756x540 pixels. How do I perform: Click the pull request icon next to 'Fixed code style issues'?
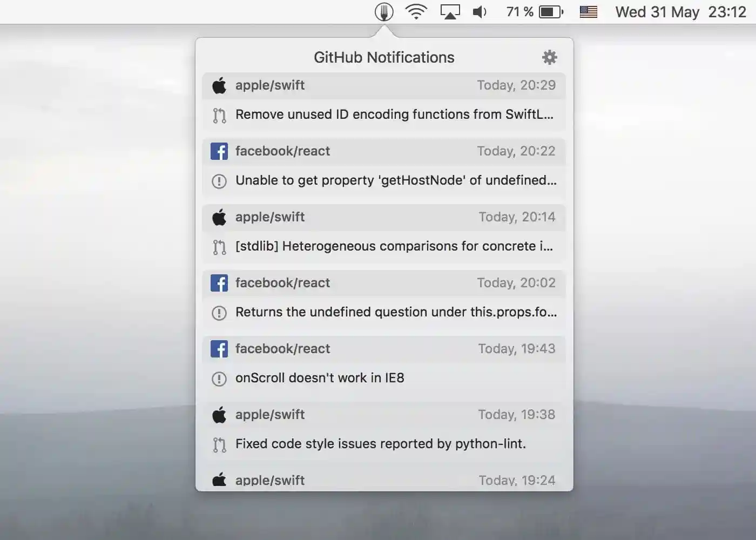(x=219, y=443)
